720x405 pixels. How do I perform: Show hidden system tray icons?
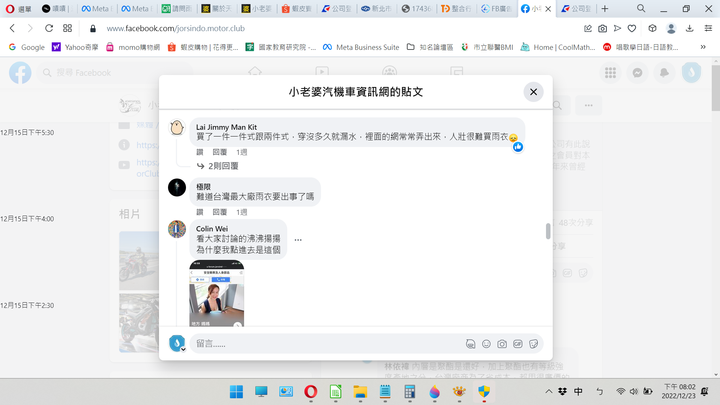[548, 392]
